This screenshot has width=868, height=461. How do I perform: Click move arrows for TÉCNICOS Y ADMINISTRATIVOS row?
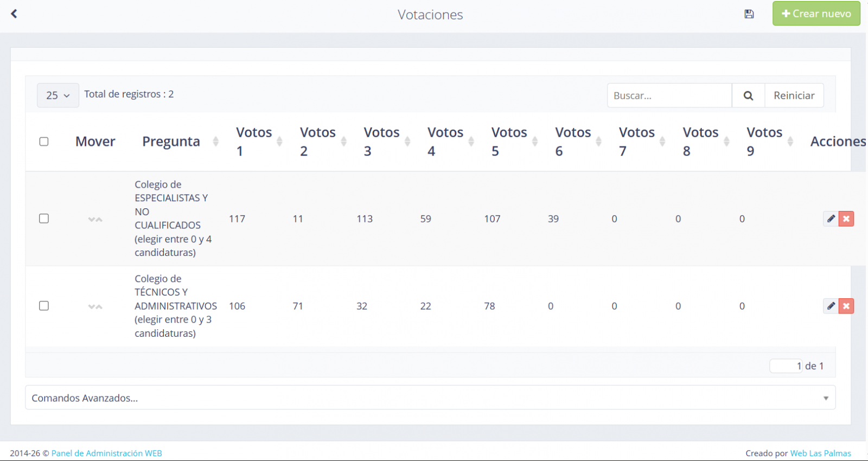coord(95,306)
